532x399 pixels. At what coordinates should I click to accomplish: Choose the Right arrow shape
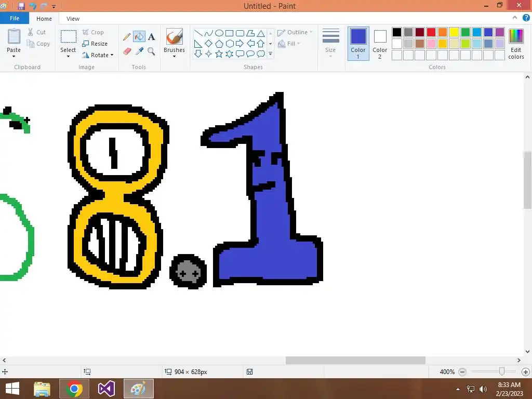click(240, 44)
